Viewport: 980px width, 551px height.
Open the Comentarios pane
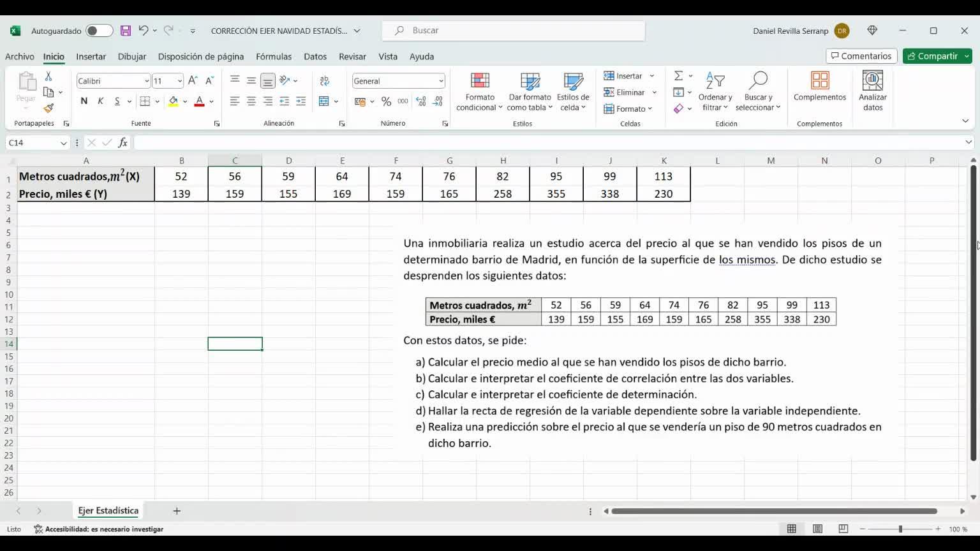click(861, 56)
